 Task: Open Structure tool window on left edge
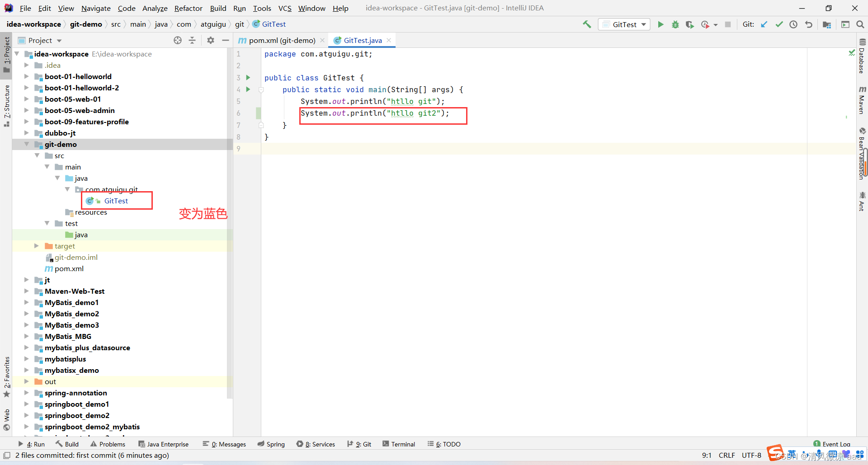coord(7,106)
